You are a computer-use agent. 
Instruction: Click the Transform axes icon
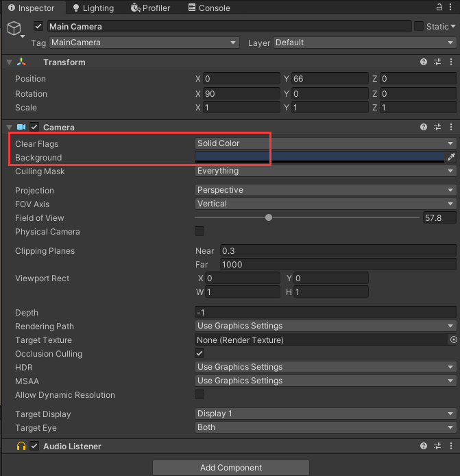tap(21, 62)
